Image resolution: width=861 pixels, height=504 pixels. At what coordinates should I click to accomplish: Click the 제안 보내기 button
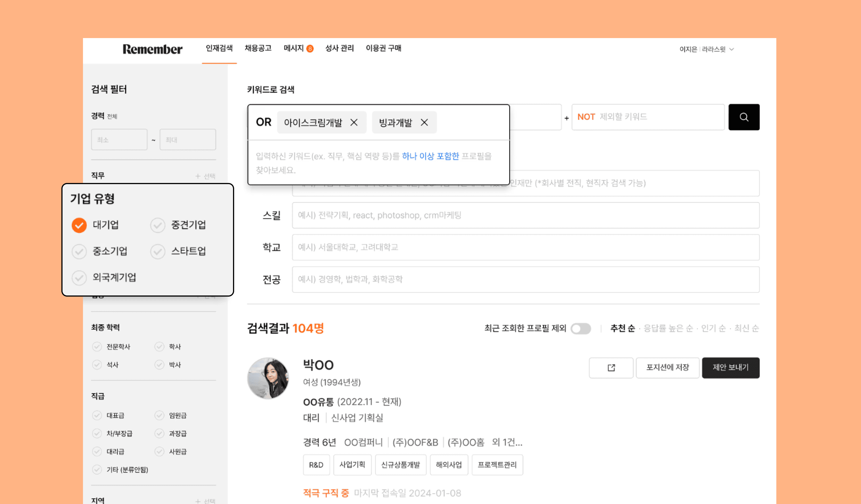[x=731, y=368]
